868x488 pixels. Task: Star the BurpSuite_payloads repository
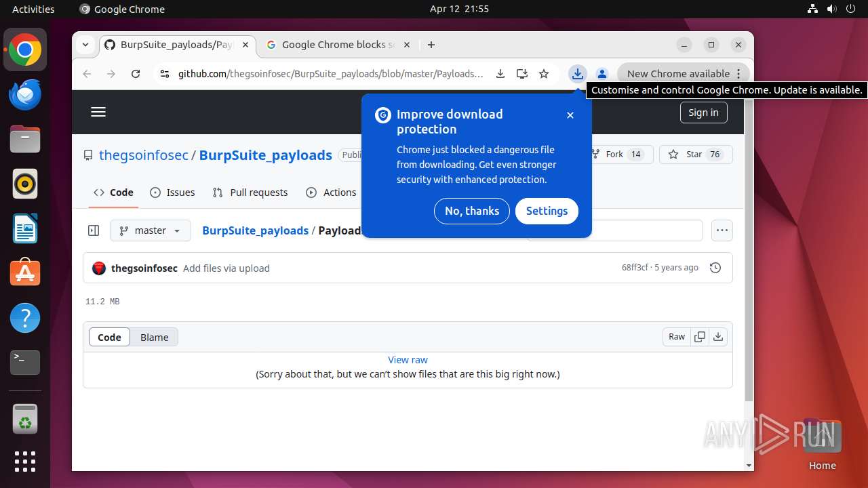[x=696, y=155]
